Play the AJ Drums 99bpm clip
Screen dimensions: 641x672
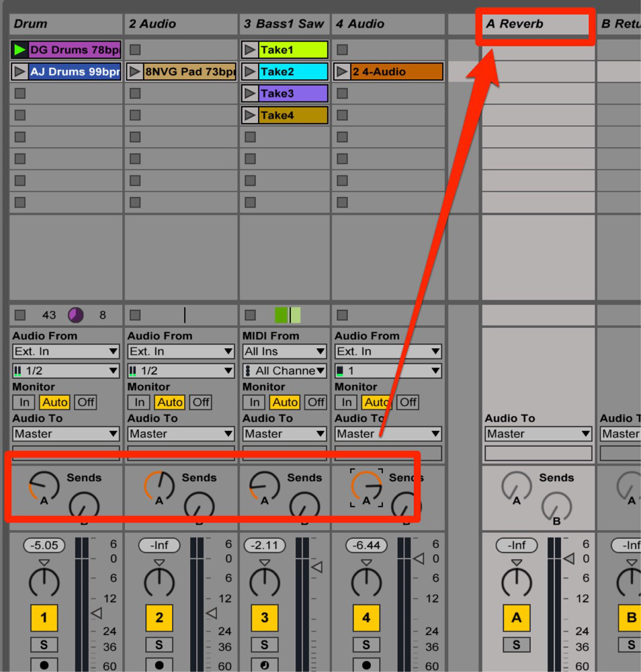(x=18, y=71)
